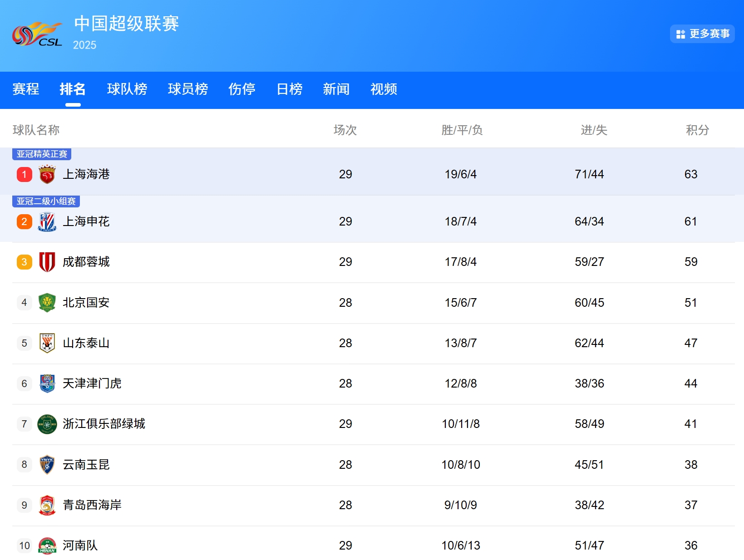The height and width of the screenshot is (560, 744).
Task: Click the 河南队 team crest
Action: tap(47, 545)
